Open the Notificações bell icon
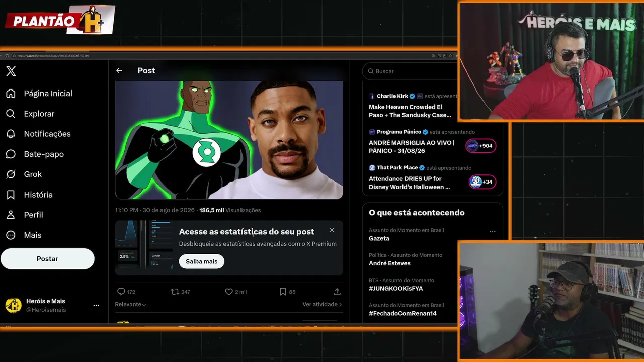Screen dimensions: 644x362 coord(11,134)
